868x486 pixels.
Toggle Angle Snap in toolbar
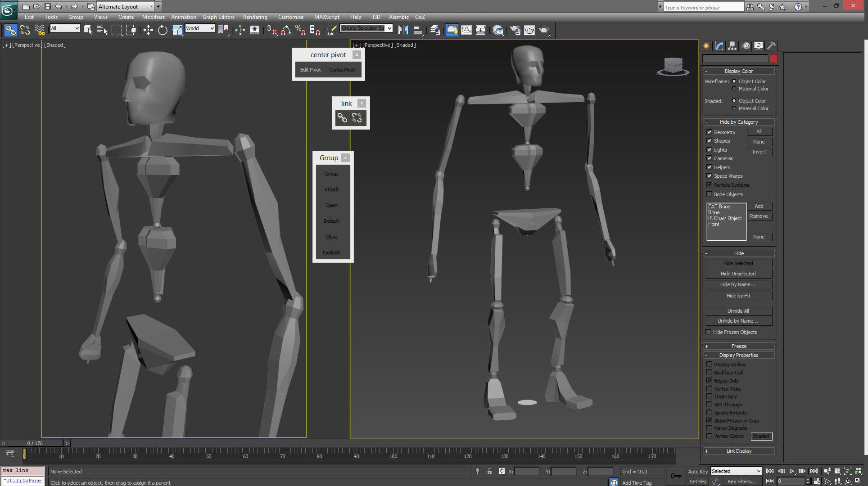[286, 30]
